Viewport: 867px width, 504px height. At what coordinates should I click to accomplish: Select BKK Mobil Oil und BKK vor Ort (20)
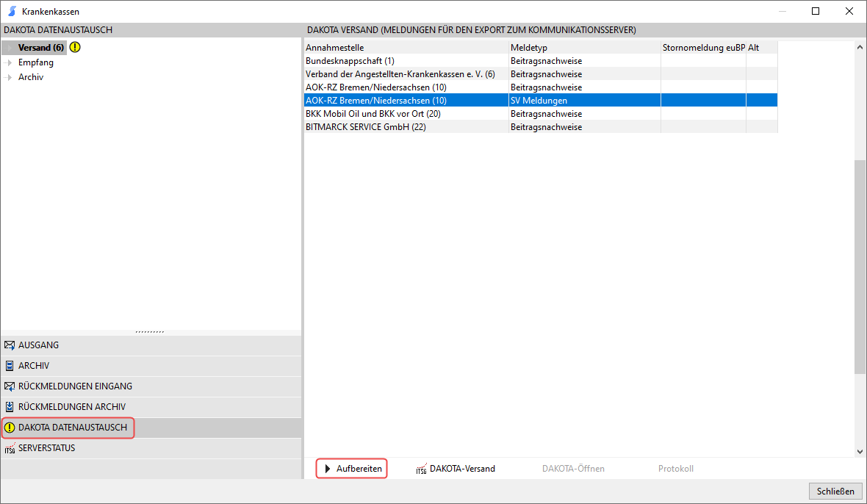click(541, 114)
